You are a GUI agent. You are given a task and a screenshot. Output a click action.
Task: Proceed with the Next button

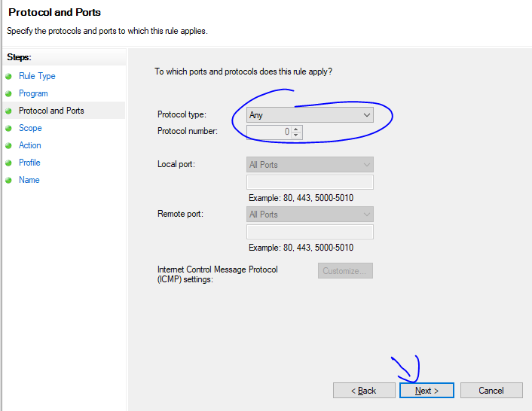(x=427, y=391)
